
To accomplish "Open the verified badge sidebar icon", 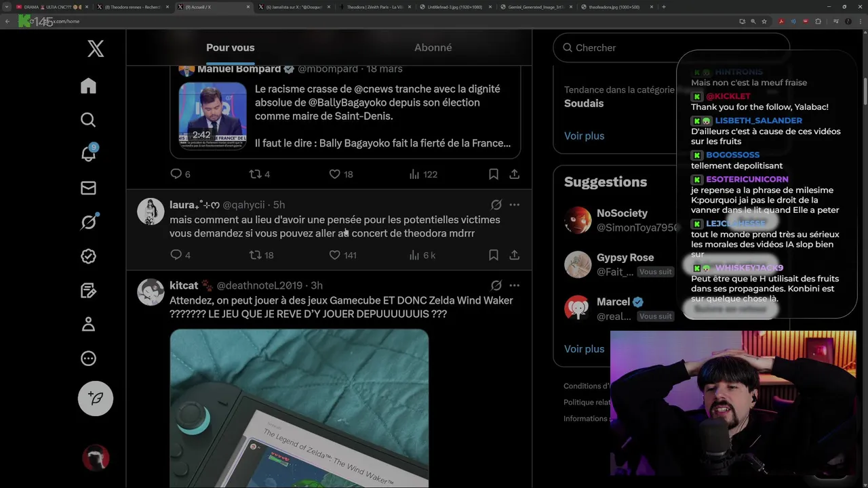I will [x=88, y=256].
